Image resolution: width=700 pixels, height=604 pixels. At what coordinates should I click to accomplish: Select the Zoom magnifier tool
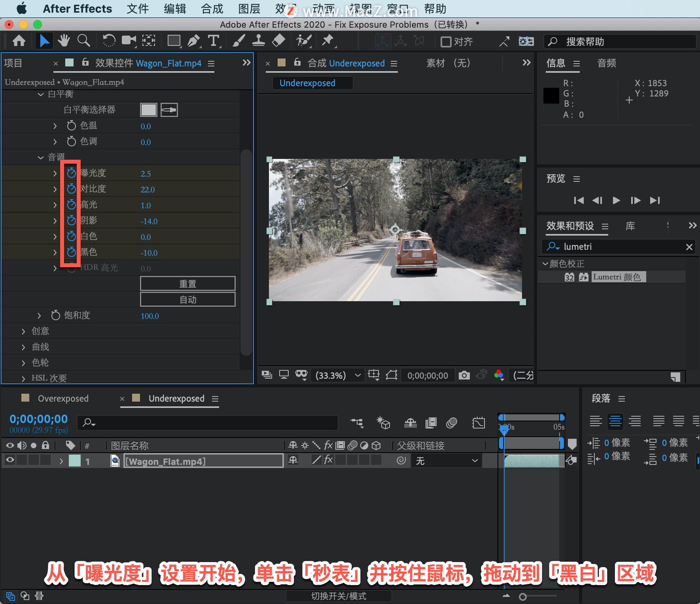coord(84,41)
